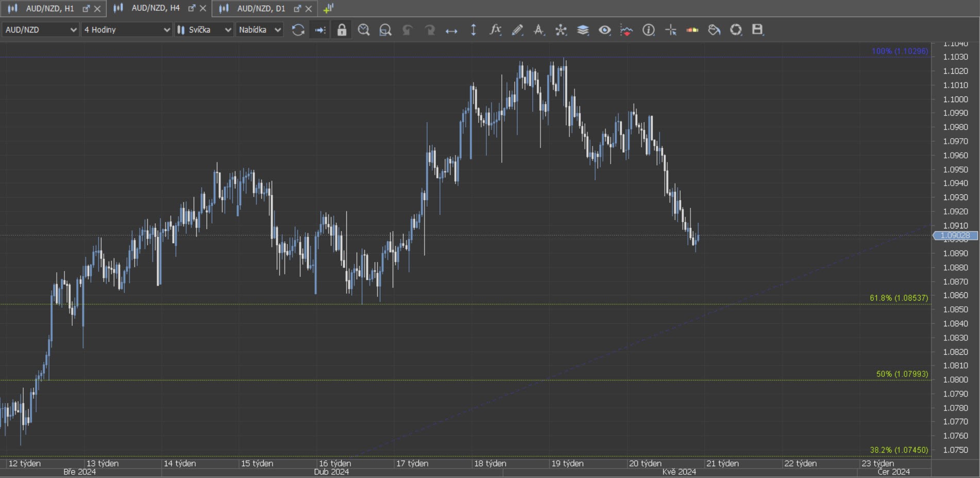Image resolution: width=980 pixels, height=478 pixels.
Task: Open the fx indicators menu
Action: click(495, 30)
